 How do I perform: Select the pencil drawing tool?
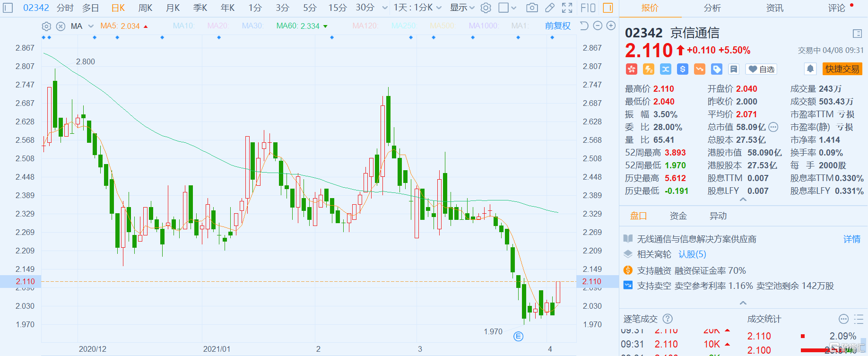point(550,8)
